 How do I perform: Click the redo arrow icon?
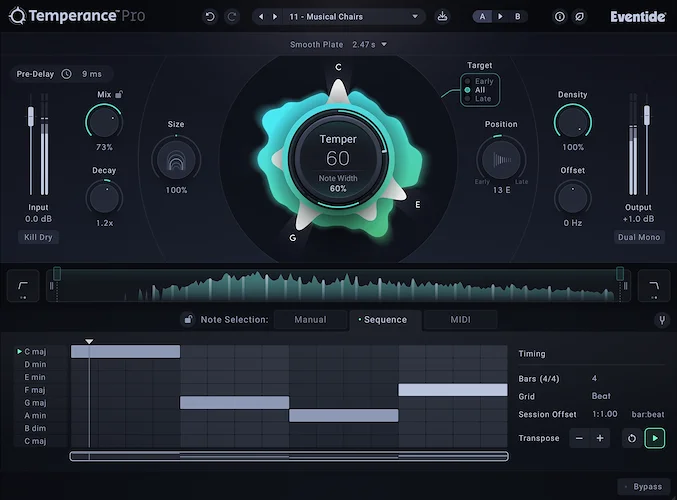[x=232, y=17]
